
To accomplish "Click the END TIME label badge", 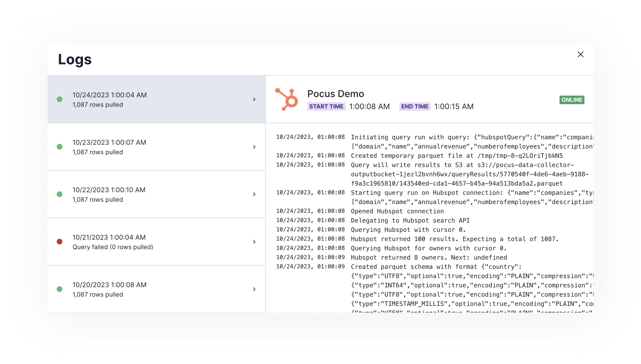I will (415, 106).
